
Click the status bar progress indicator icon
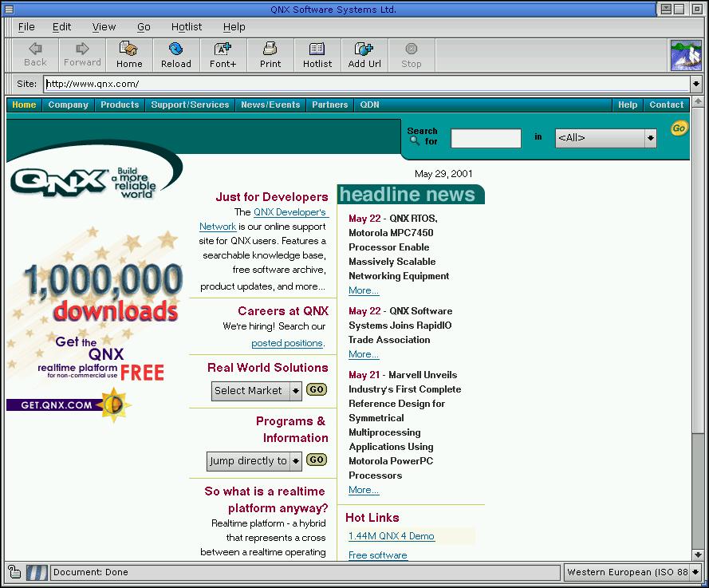(x=37, y=572)
